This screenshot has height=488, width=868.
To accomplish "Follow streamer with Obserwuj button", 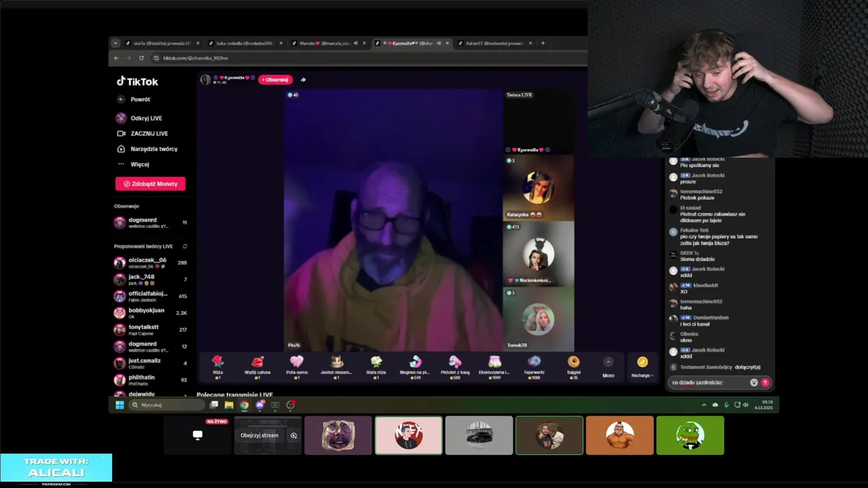I will tap(275, 79).
